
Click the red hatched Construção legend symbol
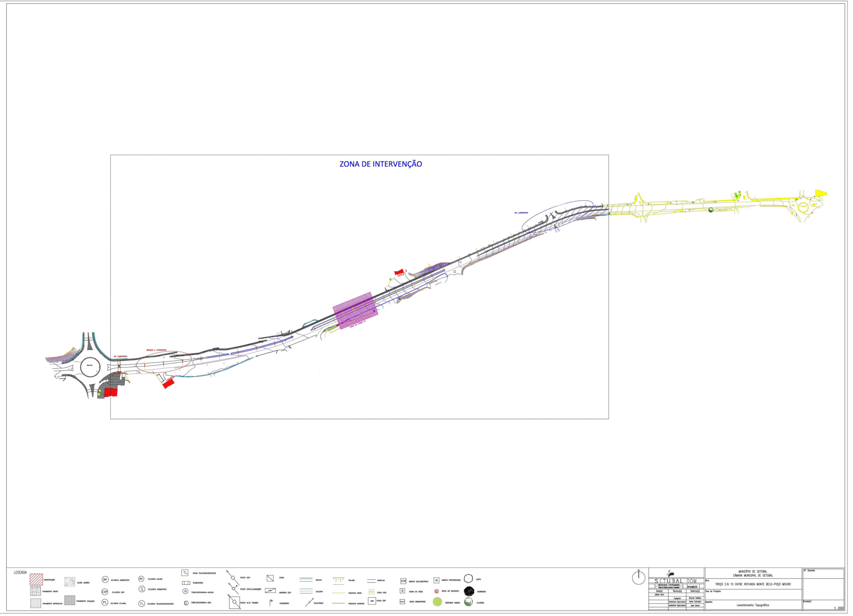36,579
